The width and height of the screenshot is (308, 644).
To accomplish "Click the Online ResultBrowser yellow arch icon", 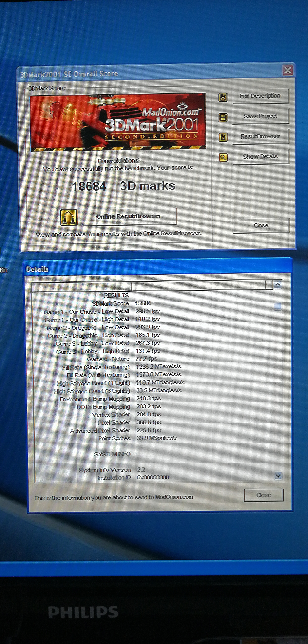I will pos(68,217).
